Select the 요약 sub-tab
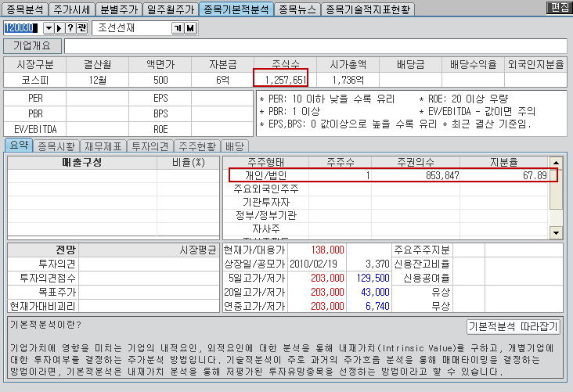Image resolution: width=573 pixels, height=392 pixels. tap(19, 146)
